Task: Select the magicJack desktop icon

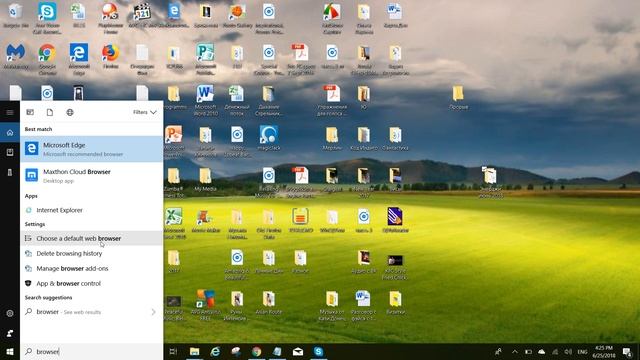Action: (x=269, y=138)
